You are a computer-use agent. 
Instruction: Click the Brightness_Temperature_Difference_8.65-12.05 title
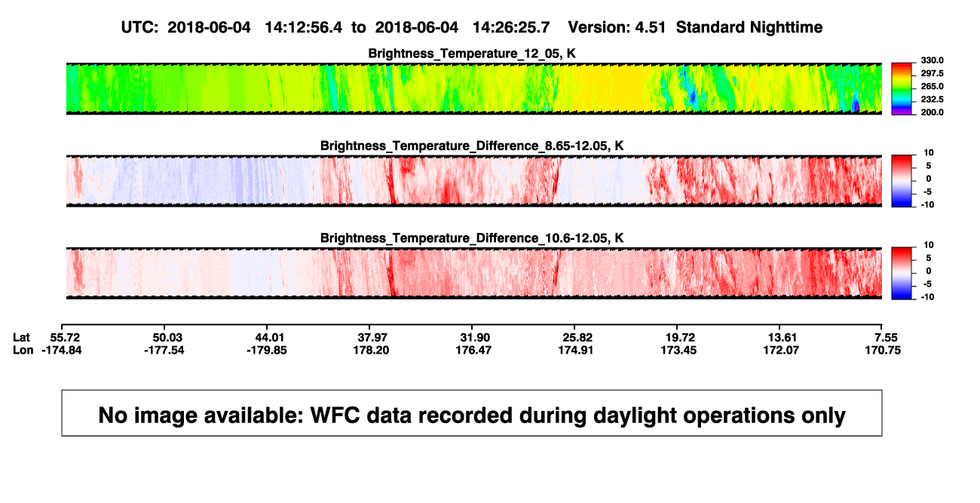tap(472, 146)
